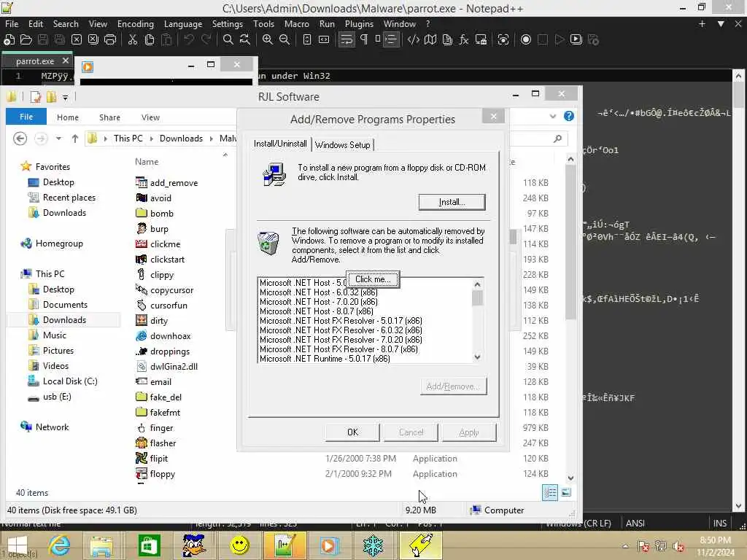Screen dimensions: 747x560
Task: Click the Print icon in Notepad++ toolbar
Action: click(x=110, y=40)
